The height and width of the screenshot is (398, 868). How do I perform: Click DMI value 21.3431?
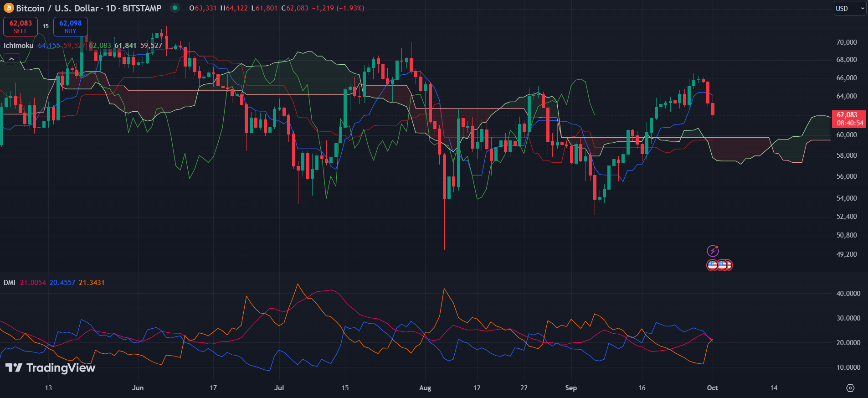point(92,283)
